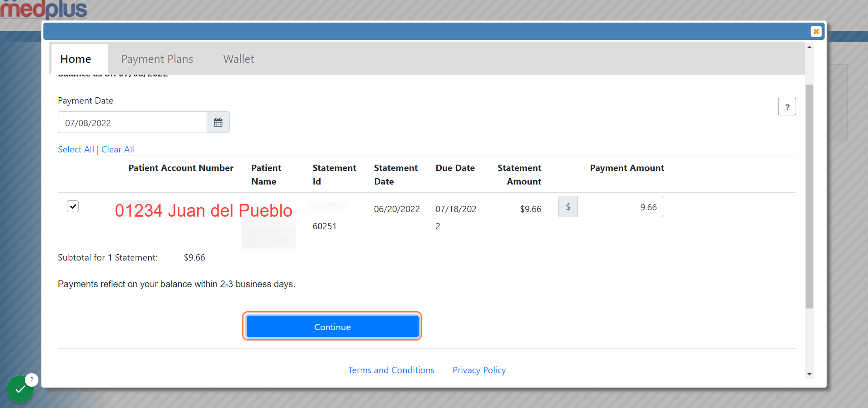Click the statement date 06/20/2022
868x408 pixels.
tap(397, 209)
